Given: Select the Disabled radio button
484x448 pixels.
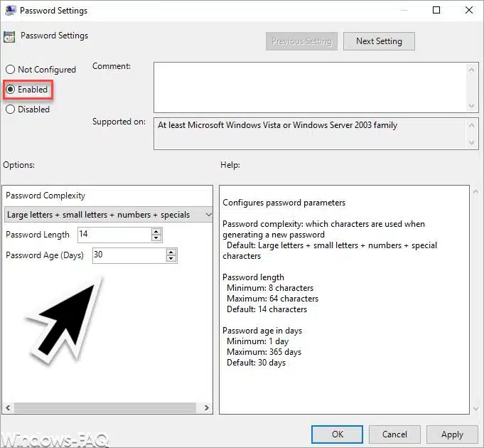Looking at the screenshot, I should coord(10,110).
